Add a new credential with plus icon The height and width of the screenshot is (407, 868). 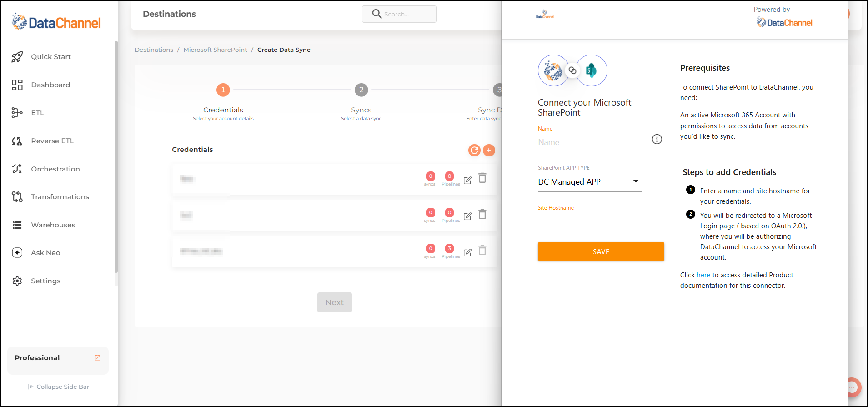(x=489, y=150)
